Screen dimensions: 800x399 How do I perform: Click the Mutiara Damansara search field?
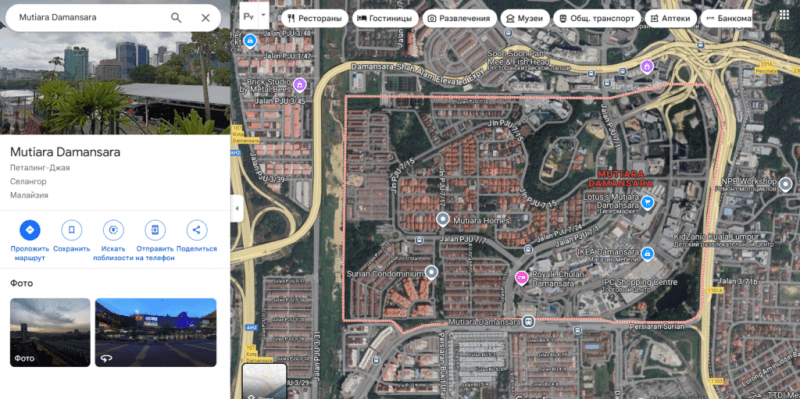92,17
